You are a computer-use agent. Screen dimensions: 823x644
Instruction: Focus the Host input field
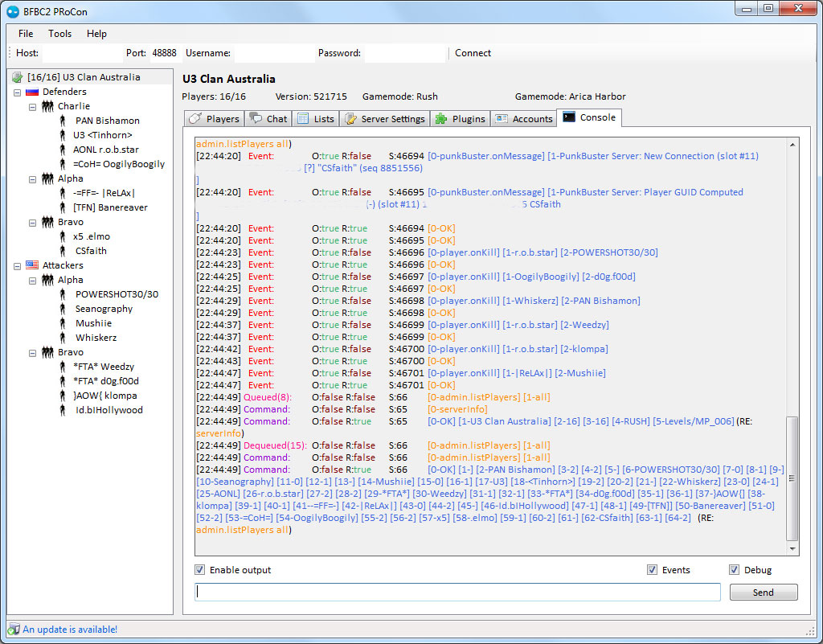[83, 53]
